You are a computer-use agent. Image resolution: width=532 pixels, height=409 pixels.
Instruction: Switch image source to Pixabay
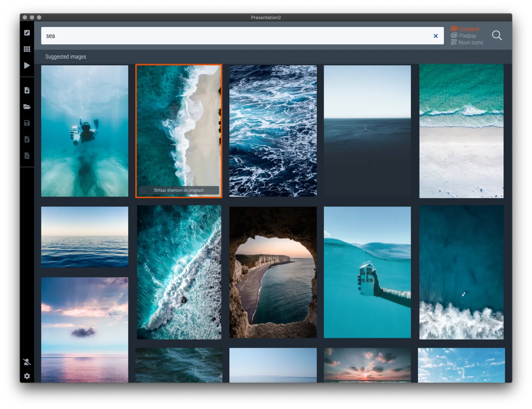(464, 36)
